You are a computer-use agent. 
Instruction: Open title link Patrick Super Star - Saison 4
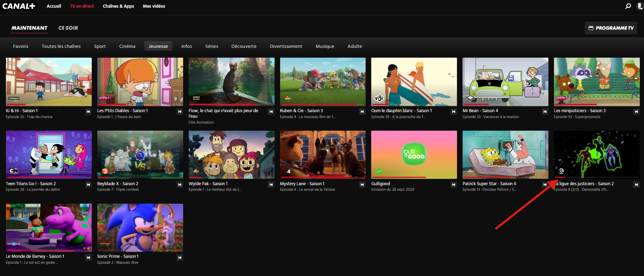pyautogui.click(x=489, y=184)
